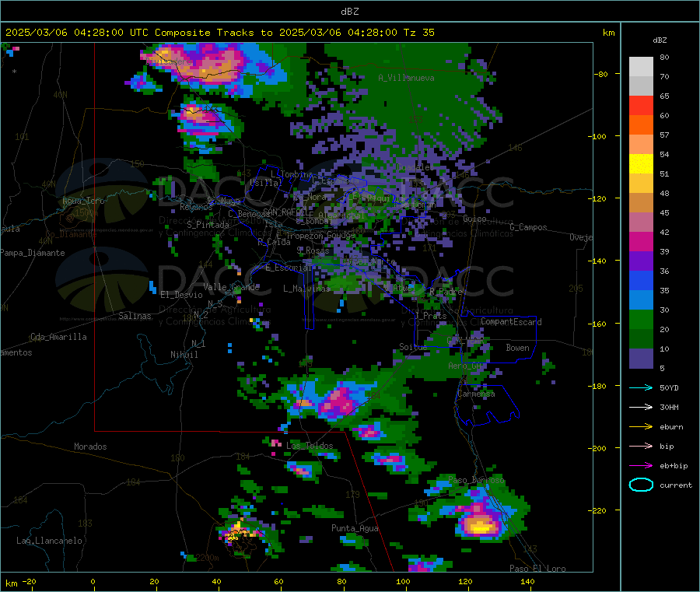This screenshot has width=700, height=592.
Task: Click the cyan 50YD arrow in legend
Action: (641, 387)
